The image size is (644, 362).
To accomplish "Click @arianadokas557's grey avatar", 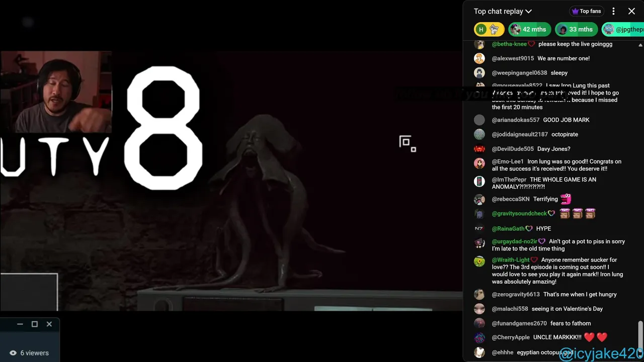I will tap(479, 120).
